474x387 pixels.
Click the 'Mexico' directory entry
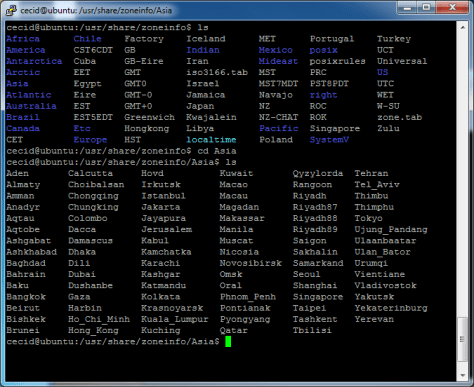(276, 50)
